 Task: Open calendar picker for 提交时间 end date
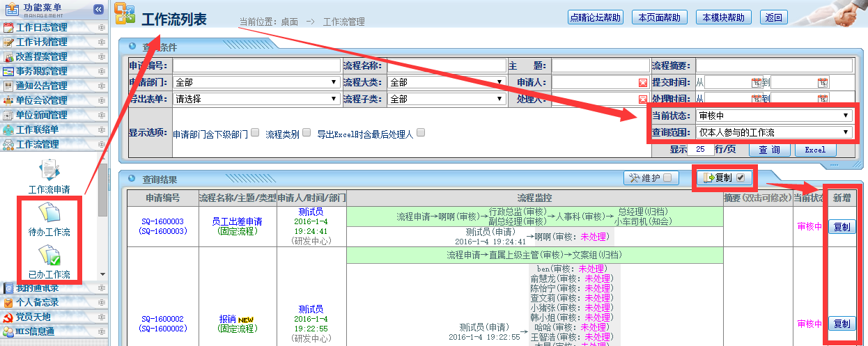822,83
